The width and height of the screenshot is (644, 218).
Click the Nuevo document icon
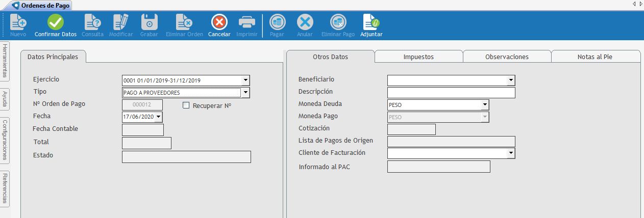18,22
